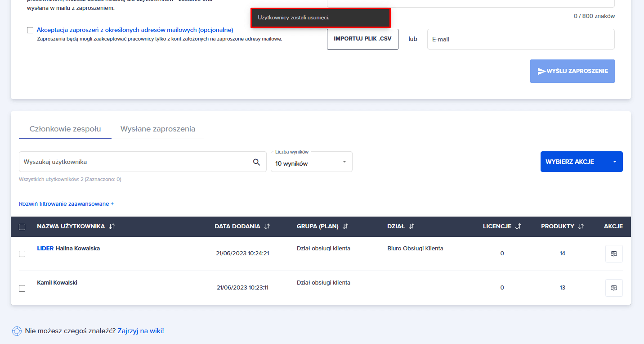Image resolution: width=644 pixels, height=344 pixels.
Task: Tick the select-all users header checkbox
Action: [22, 227]
